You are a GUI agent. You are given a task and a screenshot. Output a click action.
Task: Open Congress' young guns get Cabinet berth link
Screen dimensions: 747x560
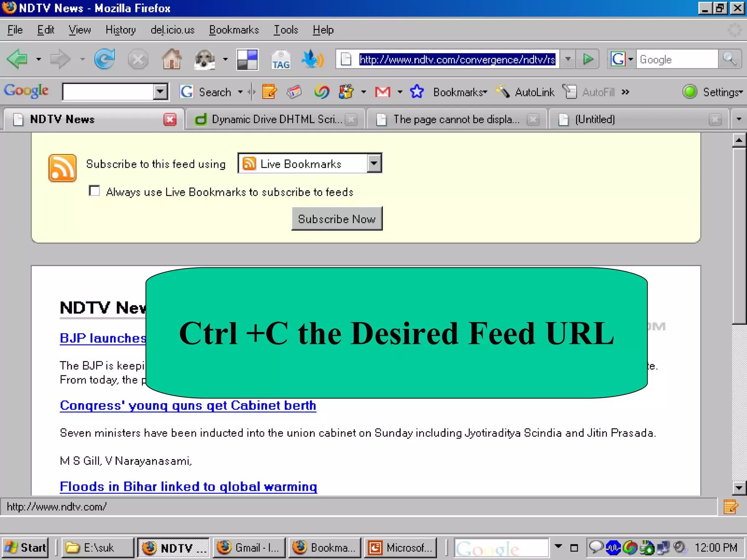188,405
